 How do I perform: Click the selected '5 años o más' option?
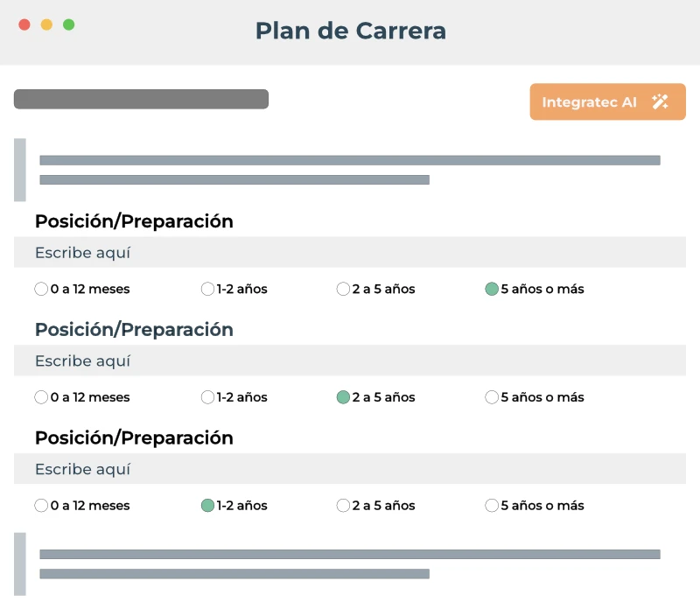pyautogui.click(x=492, y=289)
